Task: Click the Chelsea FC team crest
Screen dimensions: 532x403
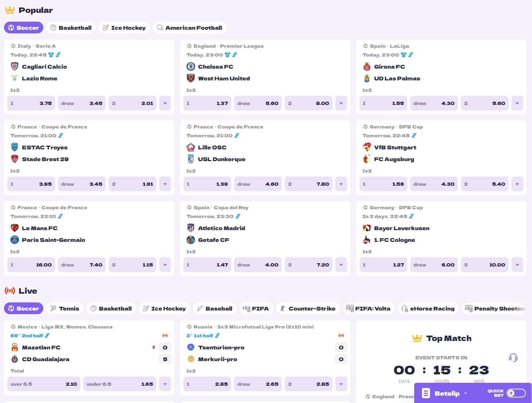Action: pos(191,66)
